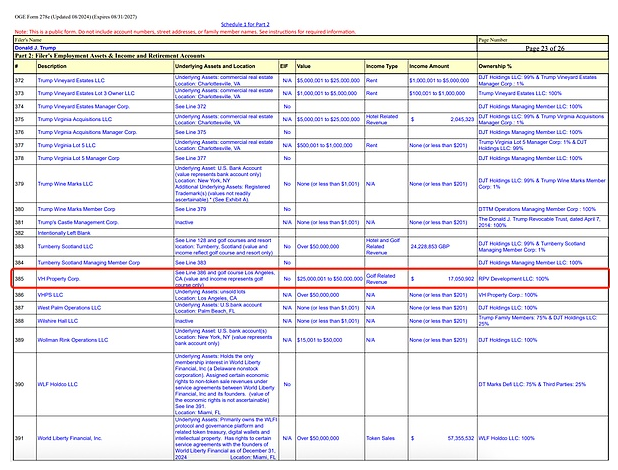Select 'Trump Wine Marks LLC' description
This screenshot has height=470, width=618.
click(x=65, y=184)
